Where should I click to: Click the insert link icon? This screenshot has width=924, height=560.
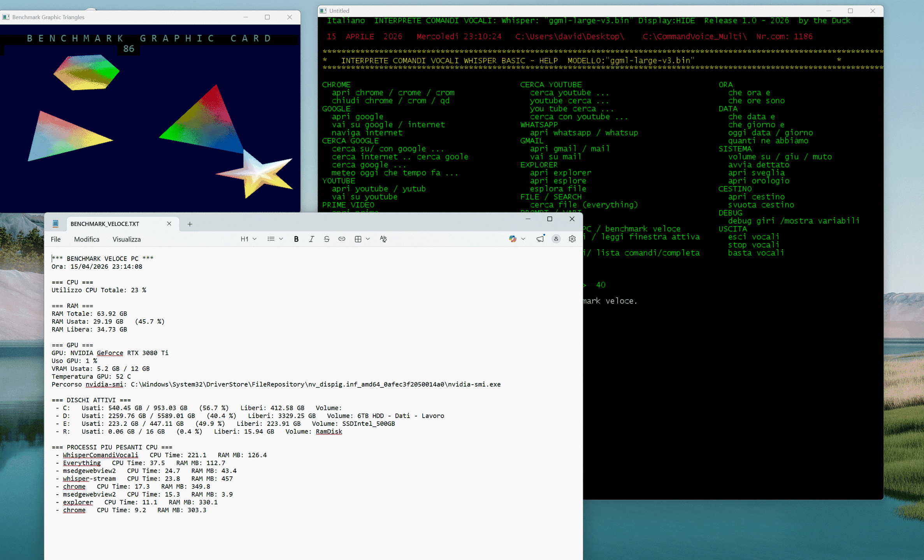[x=342, y=239]
